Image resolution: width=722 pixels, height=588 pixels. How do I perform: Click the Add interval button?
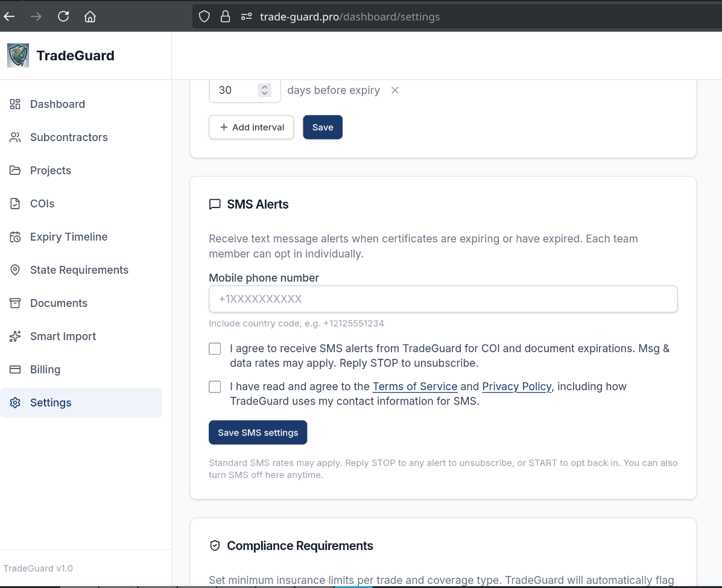point(252,127)
